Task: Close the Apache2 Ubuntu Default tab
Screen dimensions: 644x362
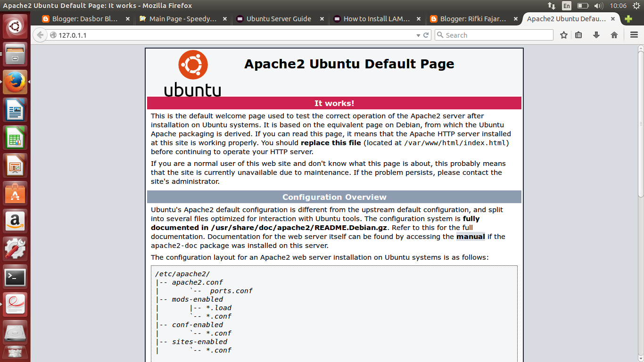Action: click(x=613, y=19)
